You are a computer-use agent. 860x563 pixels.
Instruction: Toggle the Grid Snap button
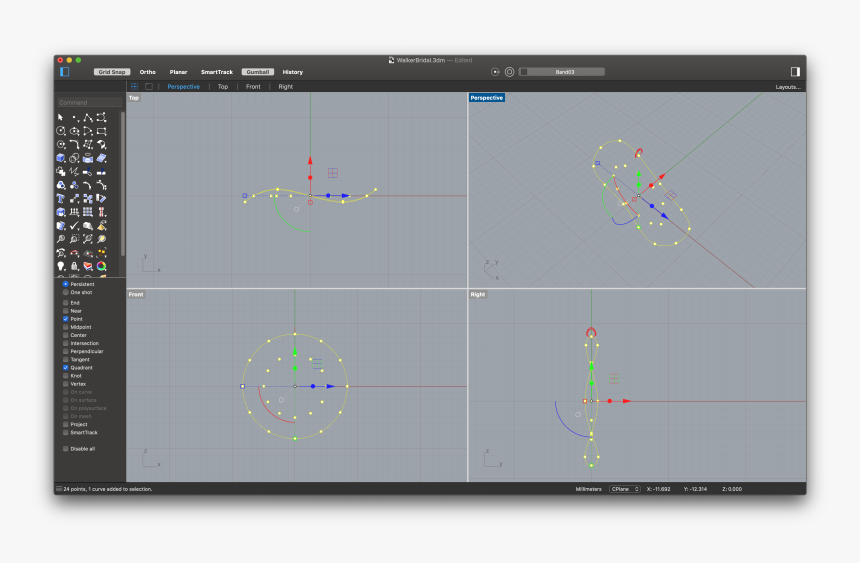pyautogui.click(x=112, y=72)
